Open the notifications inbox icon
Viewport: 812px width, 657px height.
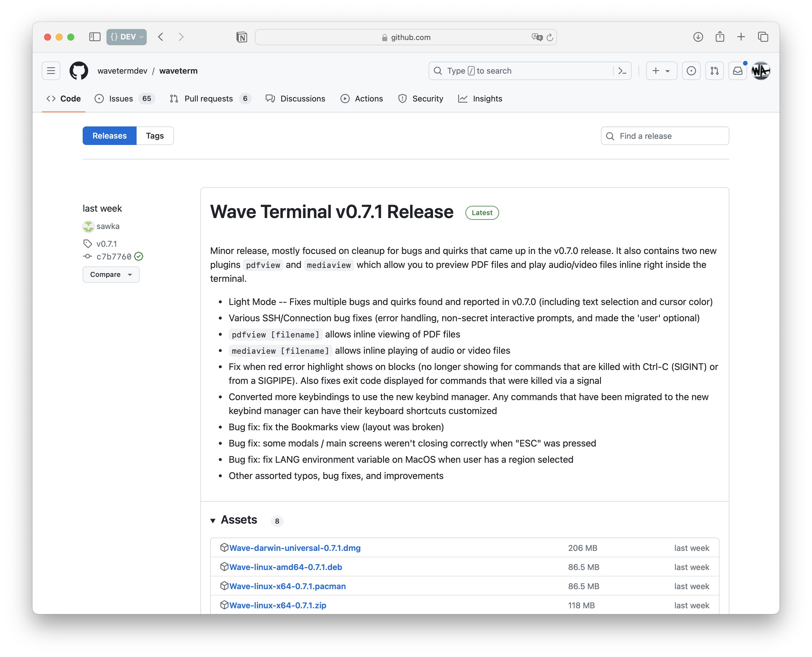pos(737,71)
